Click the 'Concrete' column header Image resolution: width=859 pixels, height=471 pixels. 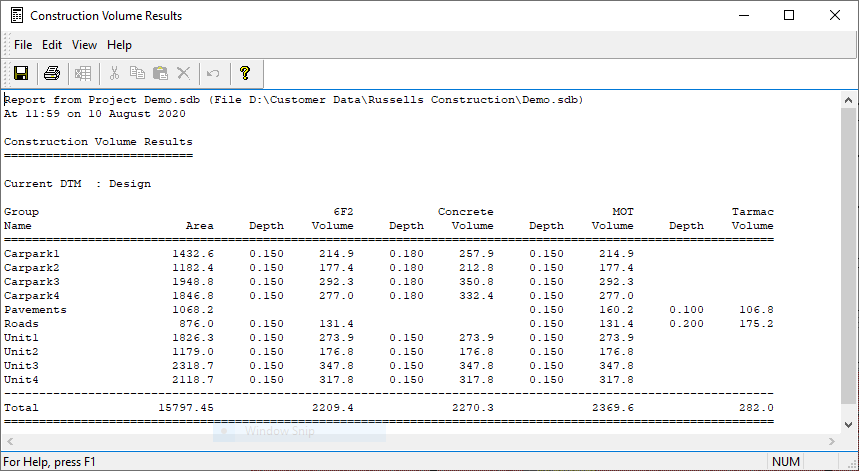coord(466,212)
